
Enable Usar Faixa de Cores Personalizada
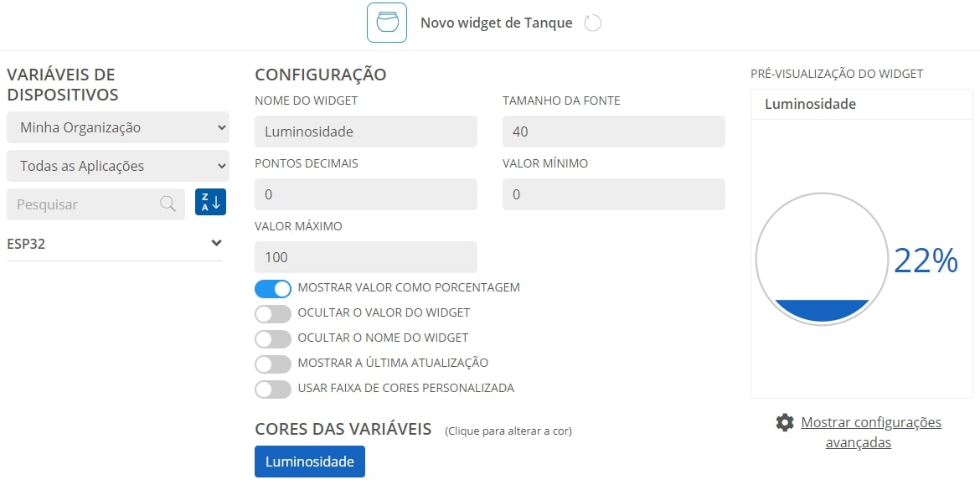coord(273,388)
